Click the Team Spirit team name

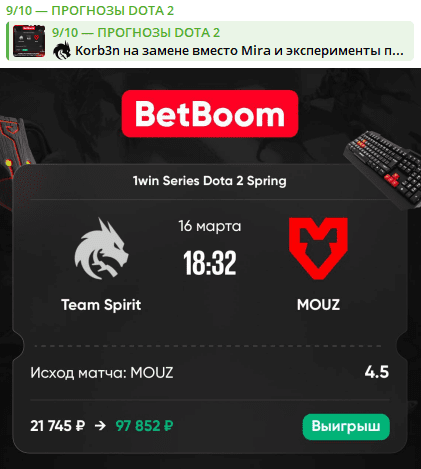(101, 305)
